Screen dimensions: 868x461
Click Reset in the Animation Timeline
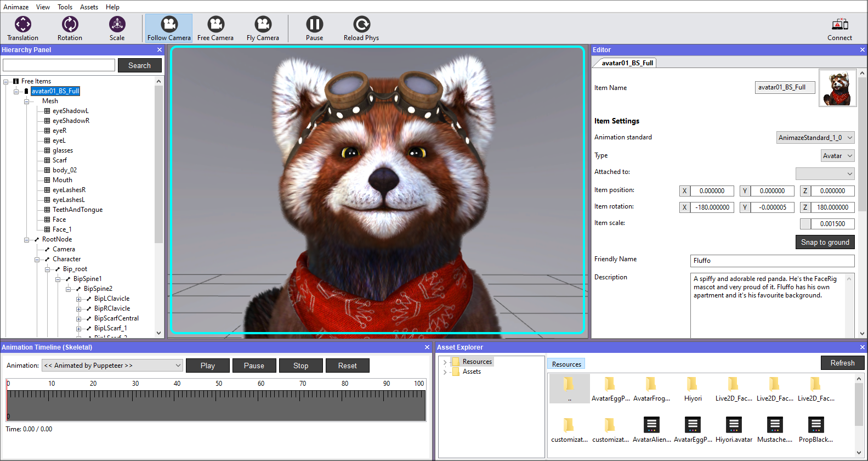point(348,366)
